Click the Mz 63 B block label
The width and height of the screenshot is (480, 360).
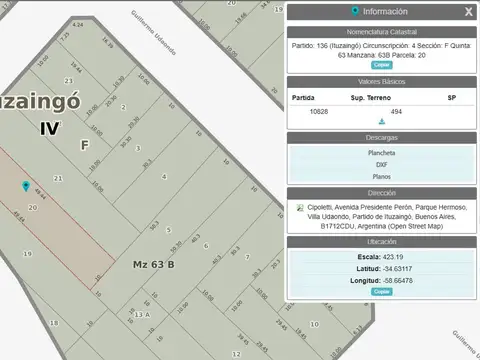click(154, 265)
